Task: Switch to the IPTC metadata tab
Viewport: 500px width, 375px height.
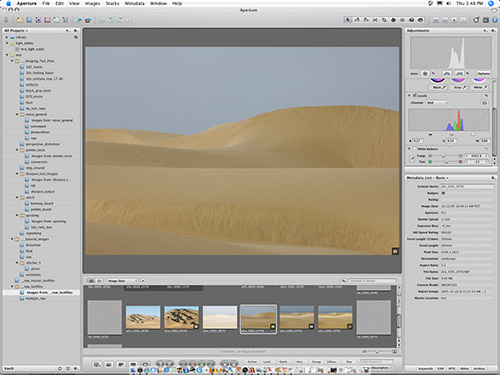Action: 451,369
